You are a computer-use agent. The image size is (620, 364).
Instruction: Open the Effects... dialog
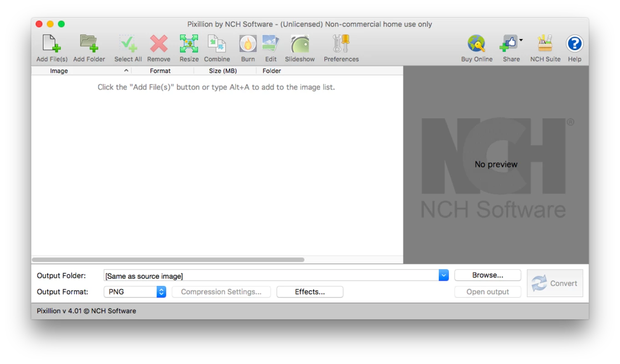[x=310, y=292]
